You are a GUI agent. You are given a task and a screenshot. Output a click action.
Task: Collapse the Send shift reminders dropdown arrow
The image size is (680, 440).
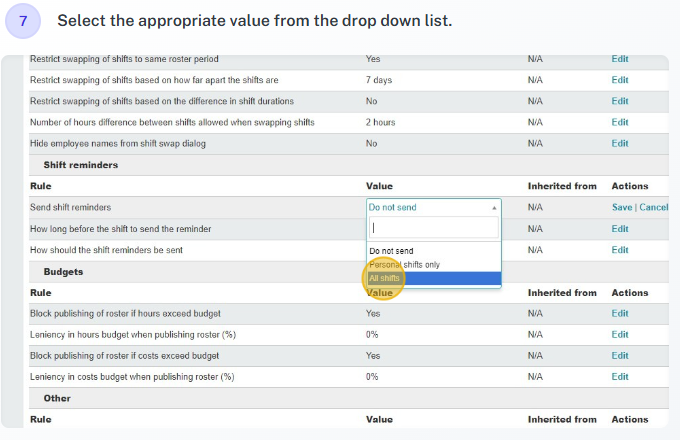coord(494,208)
